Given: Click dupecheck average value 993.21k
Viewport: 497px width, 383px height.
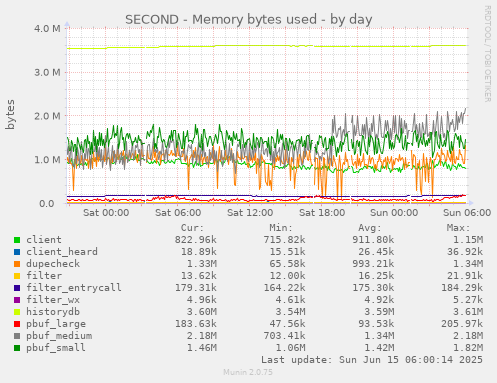Looking at the screenshot, I should coord(373,264).
